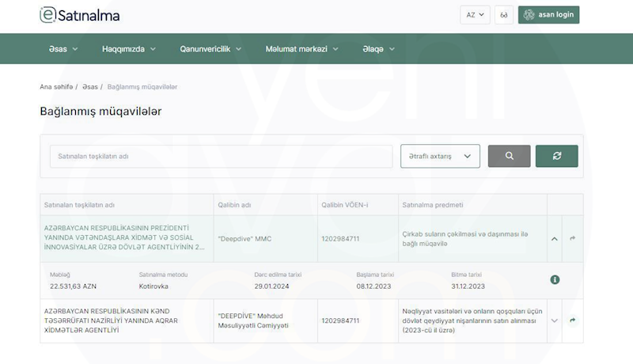Click the magnifier search button
The width and height of the screenshot is (633, 364).
point(509,156)
